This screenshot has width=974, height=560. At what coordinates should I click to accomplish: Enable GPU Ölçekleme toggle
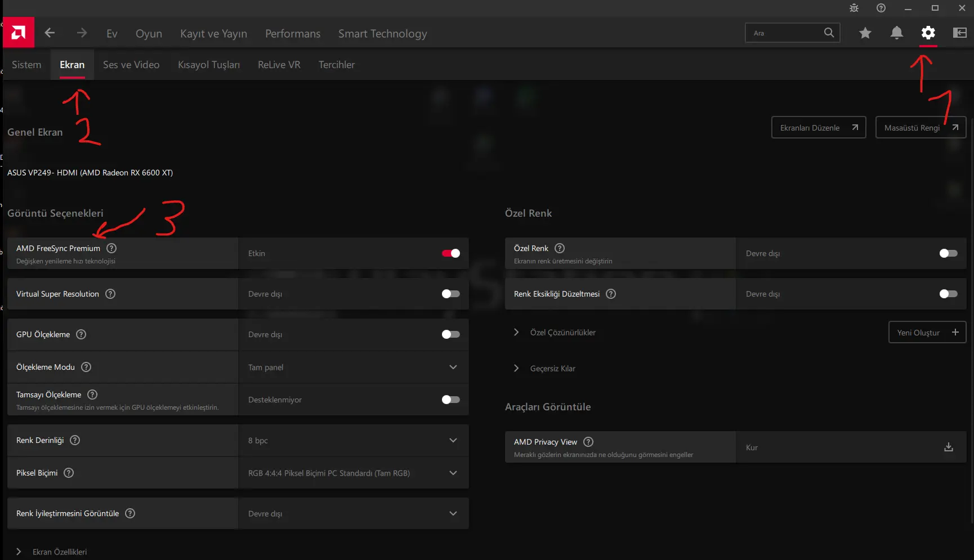(451, 334)
